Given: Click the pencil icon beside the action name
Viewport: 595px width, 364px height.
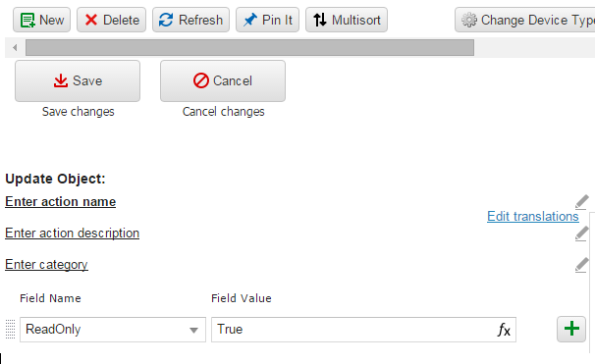Looking at the screenshot, I should pos(581,202).
